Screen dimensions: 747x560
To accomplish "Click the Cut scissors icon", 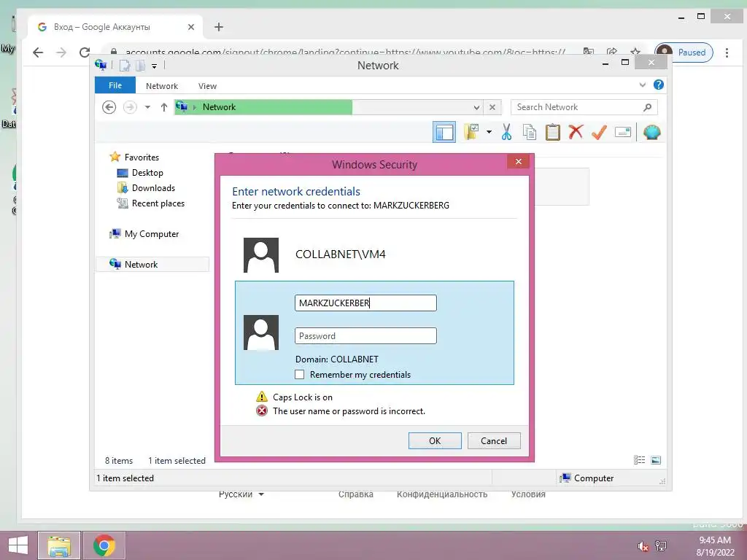I will pos(506,132).
